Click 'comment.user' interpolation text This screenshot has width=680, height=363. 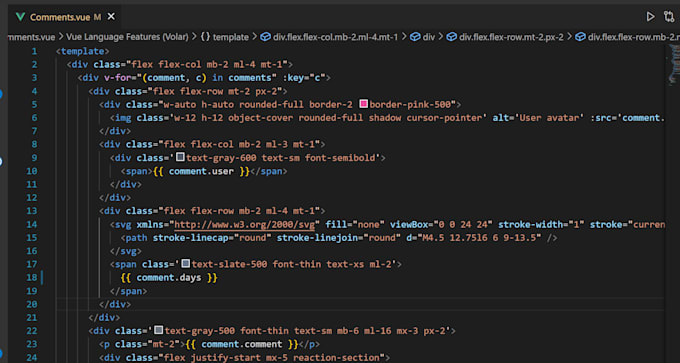coord(201,171)
